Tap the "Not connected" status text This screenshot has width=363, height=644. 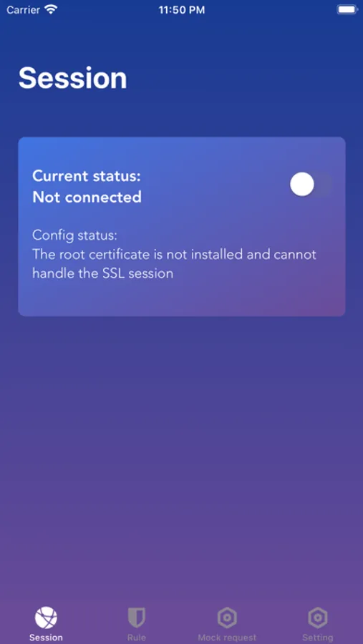pos(87,197)
